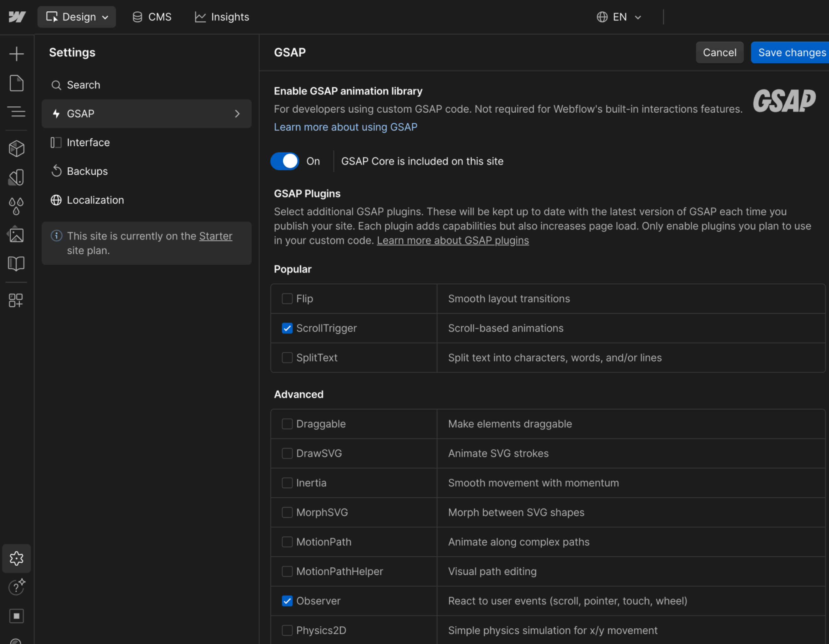Image resolution: width=829 pixels, height=644 pixels.
Task: Click 'Scroll-based animations' description
Action: [506, 328]
